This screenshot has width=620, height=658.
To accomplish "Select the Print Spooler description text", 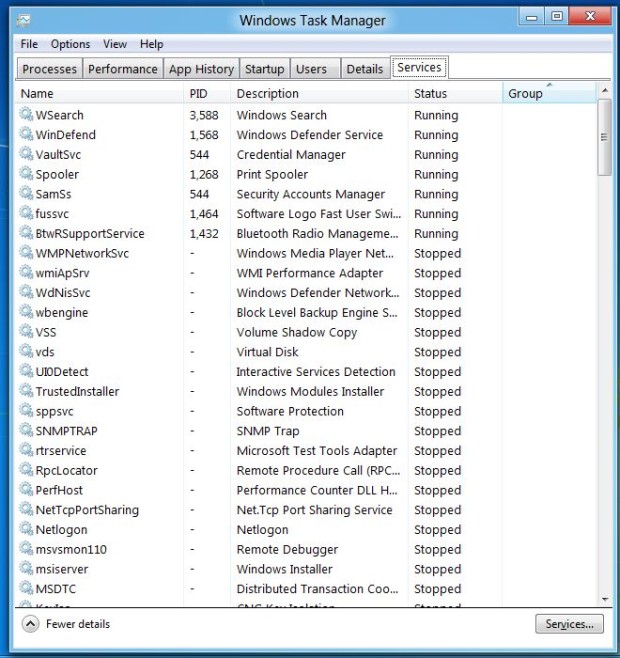I will [x=272, y=174].
